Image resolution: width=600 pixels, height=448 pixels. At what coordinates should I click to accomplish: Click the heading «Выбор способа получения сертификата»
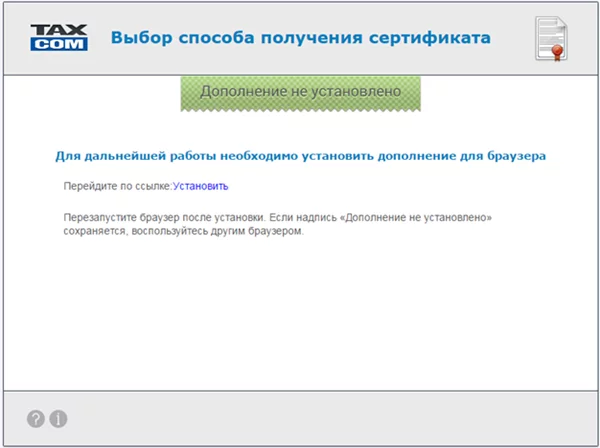pos(300,38)
